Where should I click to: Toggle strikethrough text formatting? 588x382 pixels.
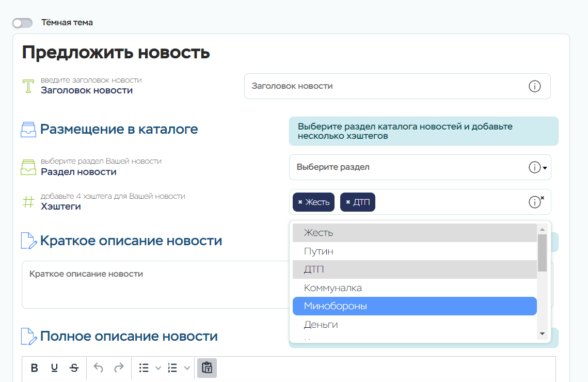click(74, 368)
